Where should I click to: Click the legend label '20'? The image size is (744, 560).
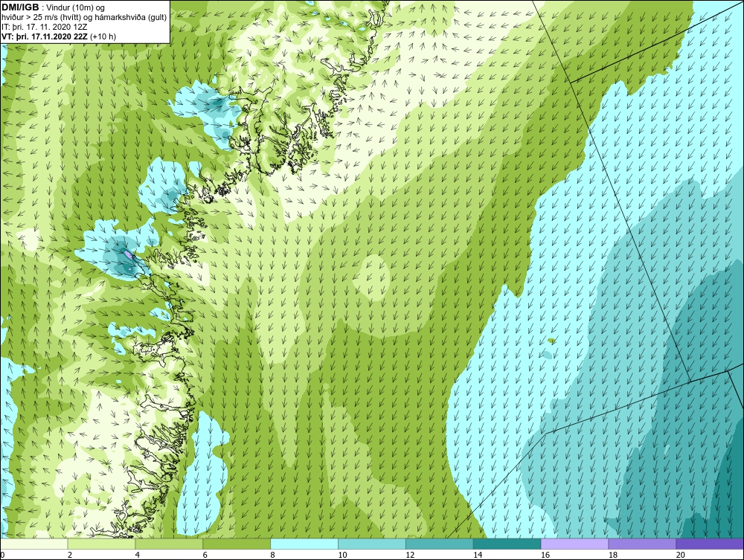(x=681, y=555)
